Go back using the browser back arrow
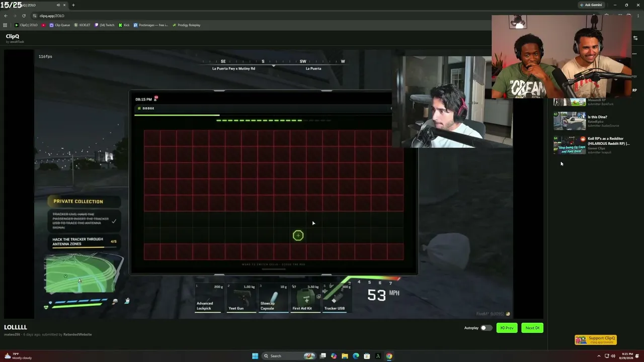 coord(6,16)
